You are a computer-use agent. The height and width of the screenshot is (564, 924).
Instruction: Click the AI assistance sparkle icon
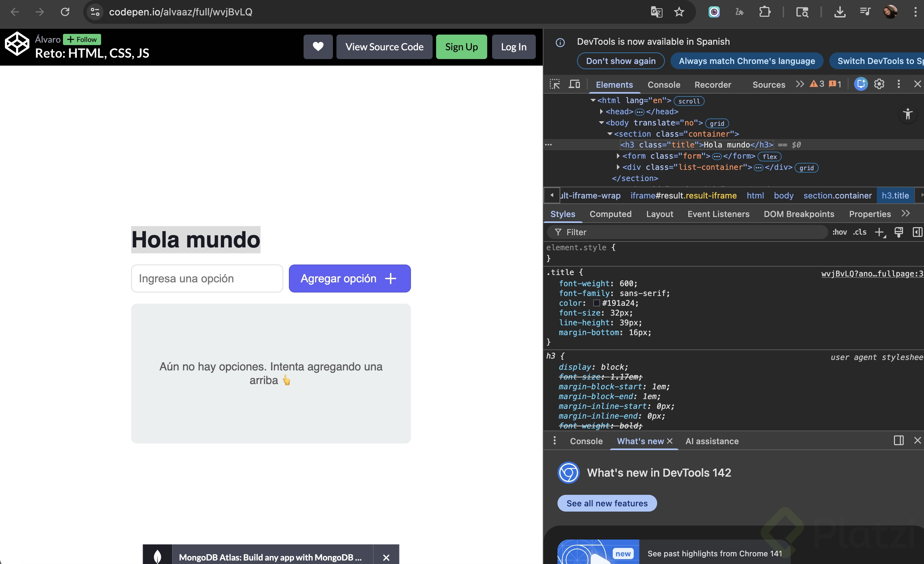point(861,84)
